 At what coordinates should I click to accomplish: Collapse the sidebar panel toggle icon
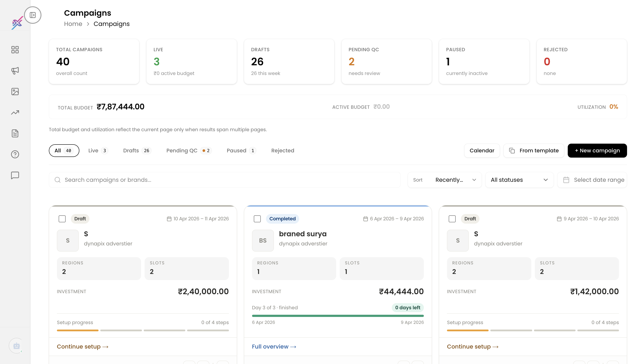pyautogui.click(x=32, y=15)
